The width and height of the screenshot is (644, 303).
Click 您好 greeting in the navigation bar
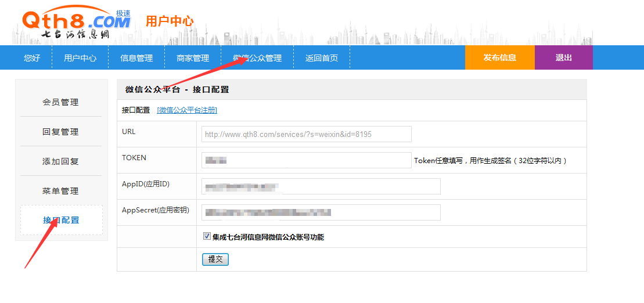tap(32, 58)
